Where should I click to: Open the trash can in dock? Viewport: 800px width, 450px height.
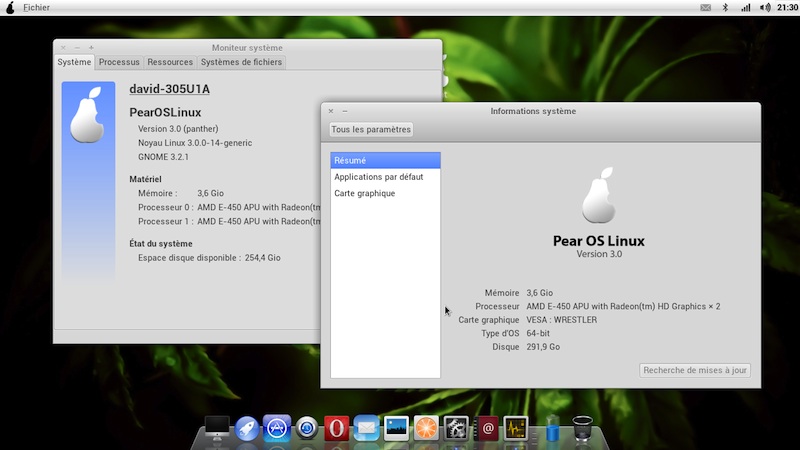[x=582, y=428]
